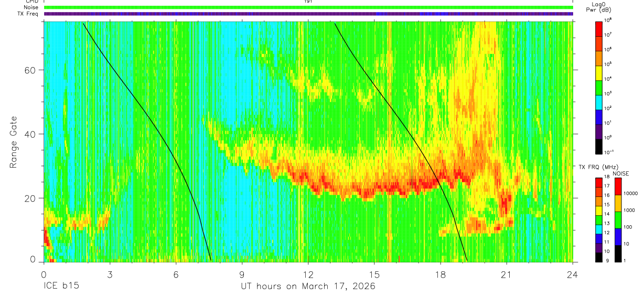644x297 pixels.
Task: Click the CPID value '191'
Action: [x=308, y=2]
